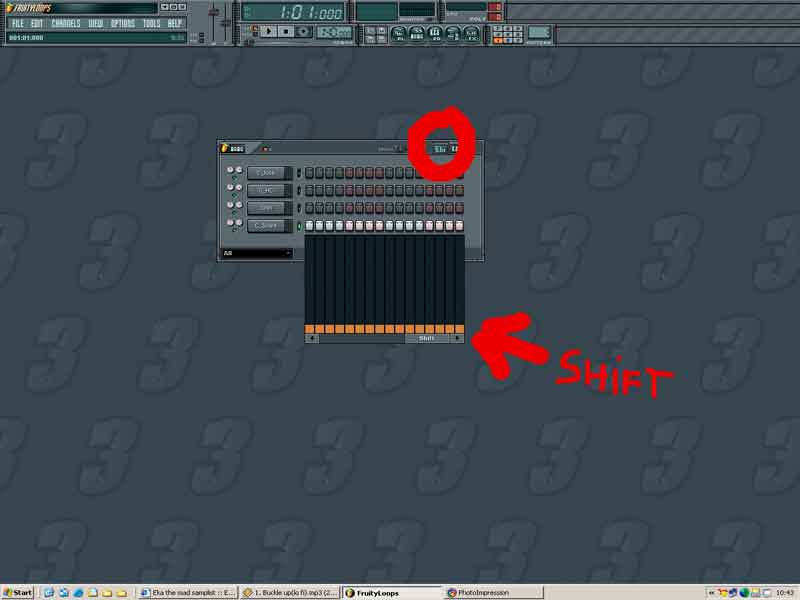Toggle song/pattern mode switch beside Play

(254, 31)
